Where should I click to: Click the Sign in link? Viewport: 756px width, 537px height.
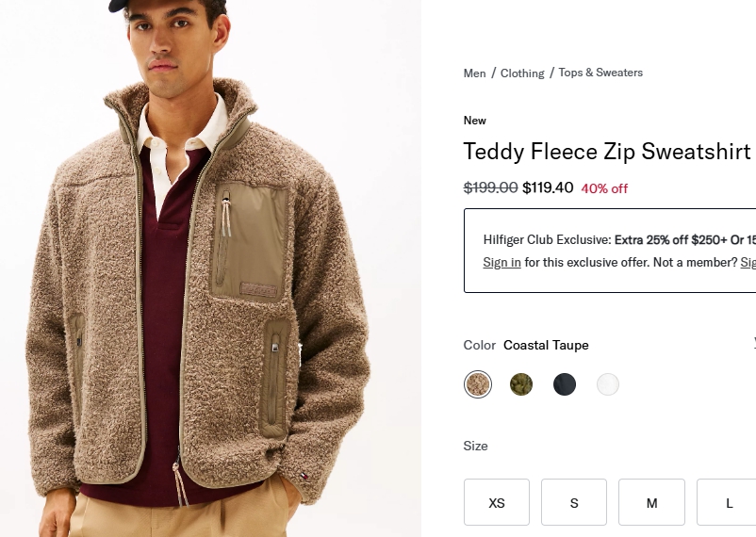pos(501,263)
